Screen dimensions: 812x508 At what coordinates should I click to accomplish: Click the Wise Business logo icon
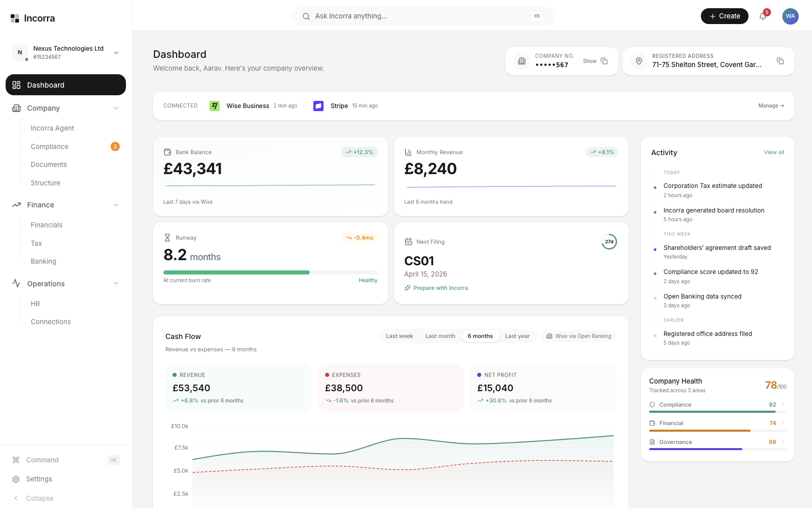click(x=215, y=106)
